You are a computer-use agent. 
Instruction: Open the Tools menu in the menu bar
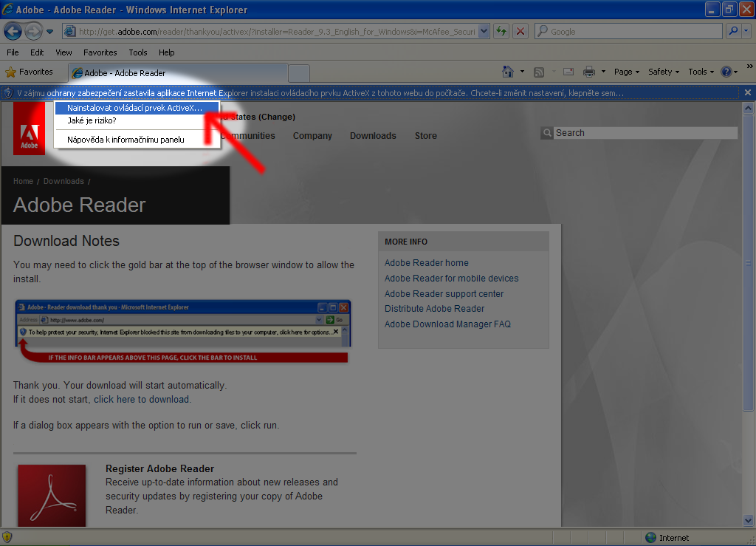click(x=138, y=52)
